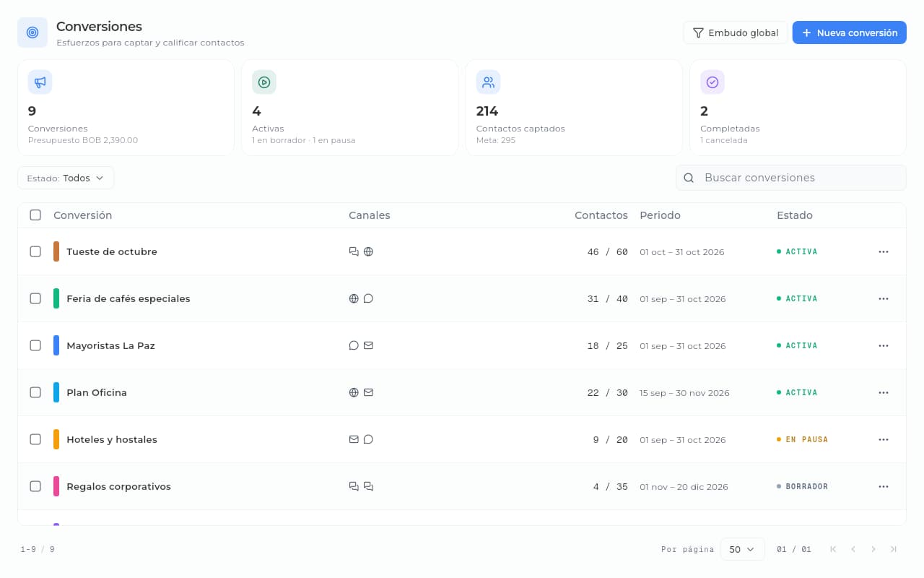Click the pink color tag of Regalos corporativos

(56, 486)
